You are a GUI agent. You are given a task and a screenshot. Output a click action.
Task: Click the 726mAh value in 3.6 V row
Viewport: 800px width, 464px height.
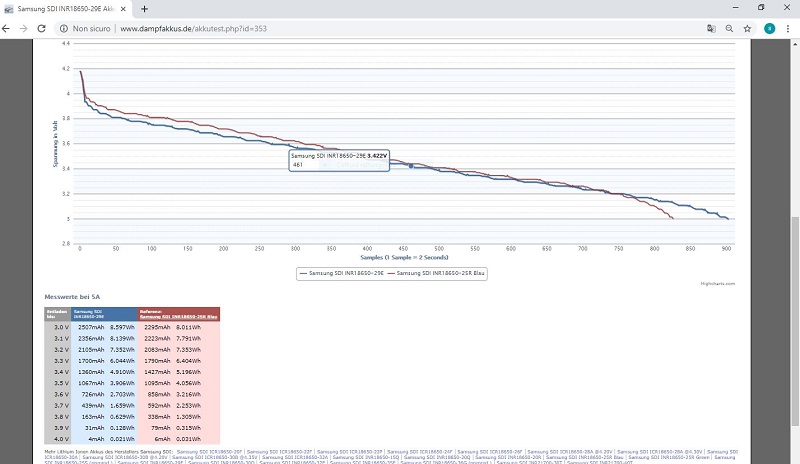click(93, 394)
